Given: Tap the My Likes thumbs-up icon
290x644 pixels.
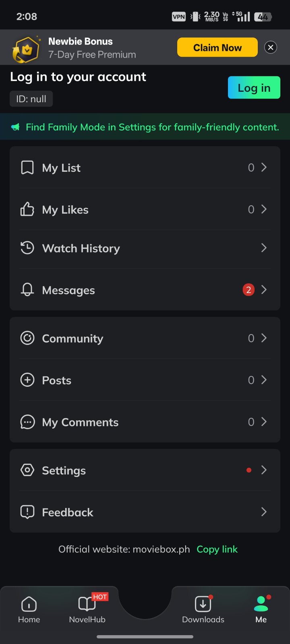Looking at the screenshot, I should [x=27, y=209].
